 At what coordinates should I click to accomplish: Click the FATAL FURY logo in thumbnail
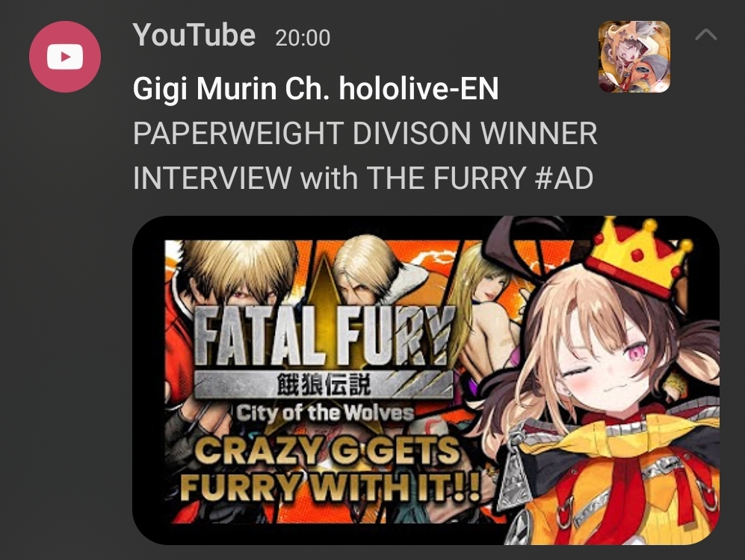click(x=323, y=335)
